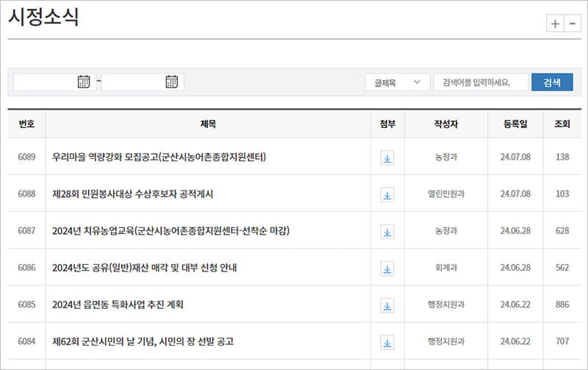Download attachment for post 6089
The image size is (588, 370).
click(x=387, y=157)
